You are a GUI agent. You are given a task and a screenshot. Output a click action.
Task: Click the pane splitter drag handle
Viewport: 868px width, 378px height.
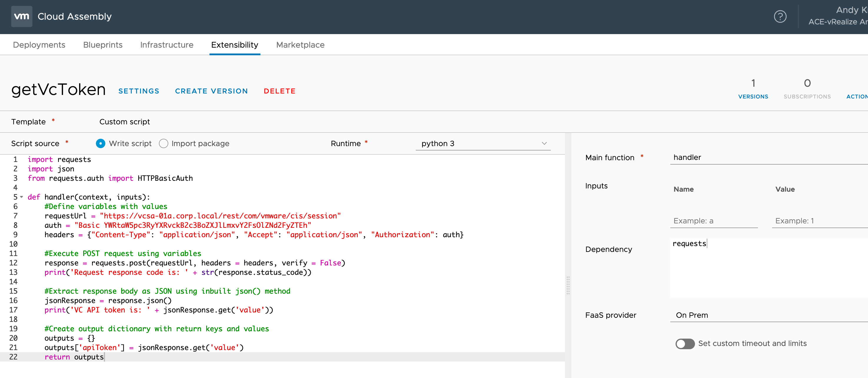click(568, 285)
